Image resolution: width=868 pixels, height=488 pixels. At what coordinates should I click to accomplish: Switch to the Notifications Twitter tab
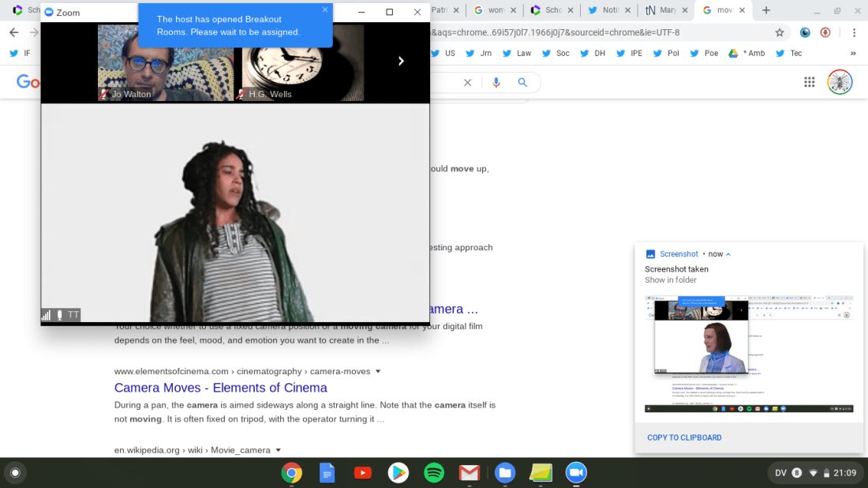[x=606, y=10]
